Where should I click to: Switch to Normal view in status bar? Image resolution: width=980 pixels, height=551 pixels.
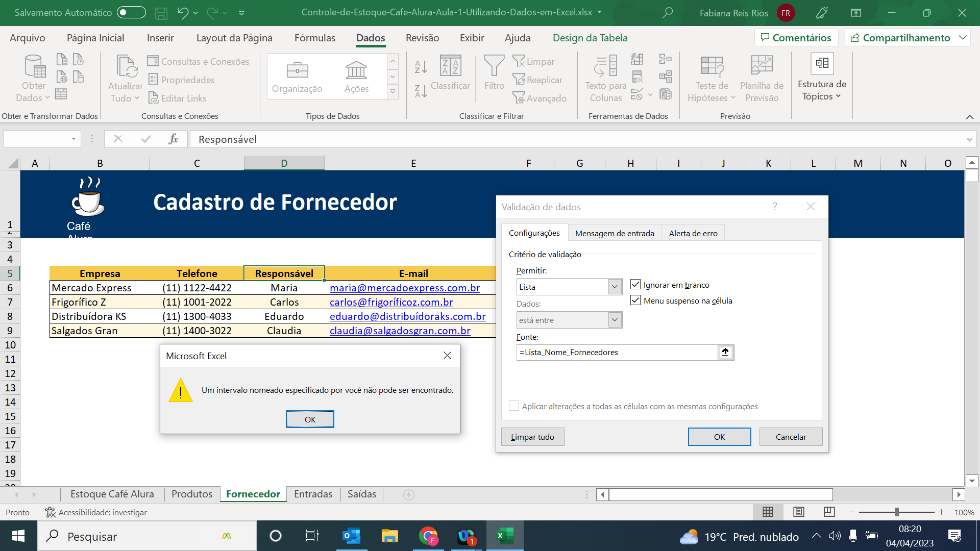point(768,512)
